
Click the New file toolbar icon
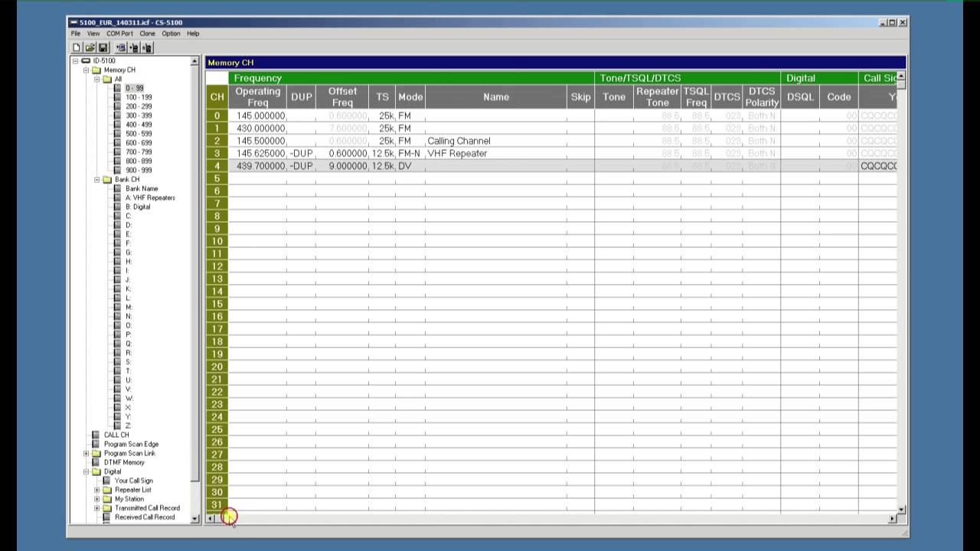point(76,47)
